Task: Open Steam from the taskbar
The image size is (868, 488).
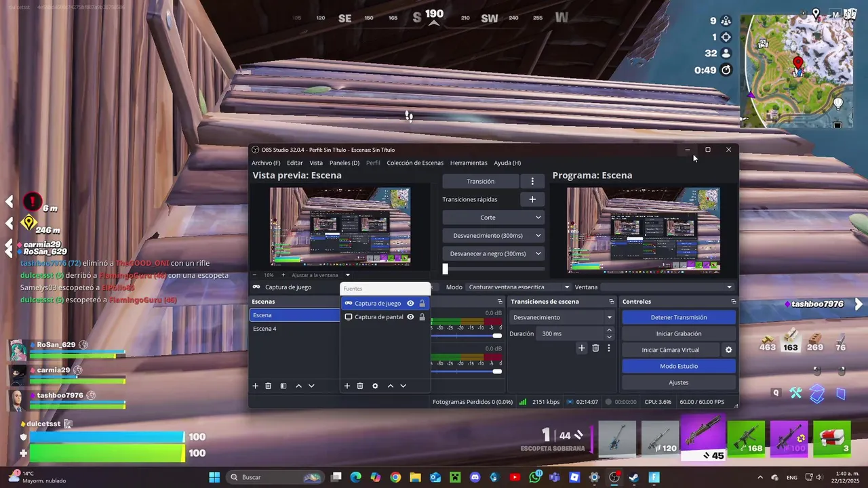Action: click(634, 477)
